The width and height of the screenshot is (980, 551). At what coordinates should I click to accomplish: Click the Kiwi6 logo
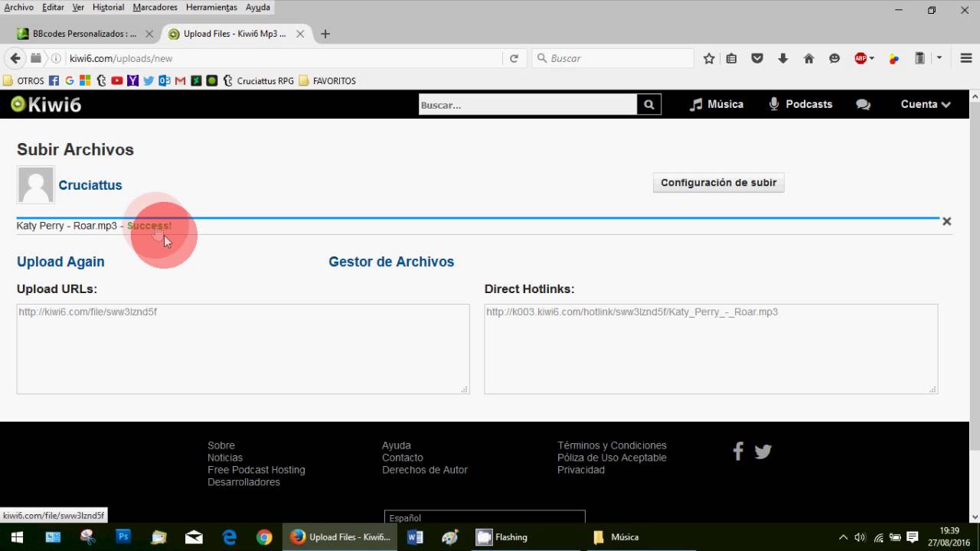pyautogui.click(x=46, y=105)
